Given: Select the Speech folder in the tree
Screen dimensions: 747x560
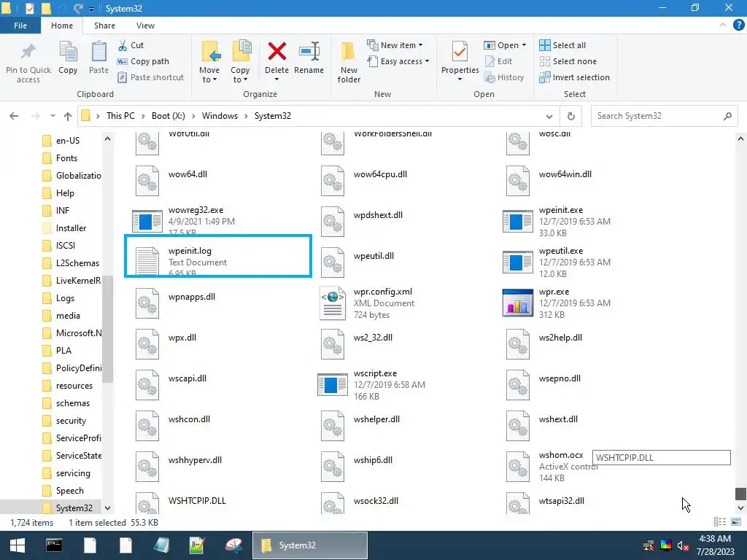Looking at the screenshot, I should click(x=70, y=491).
